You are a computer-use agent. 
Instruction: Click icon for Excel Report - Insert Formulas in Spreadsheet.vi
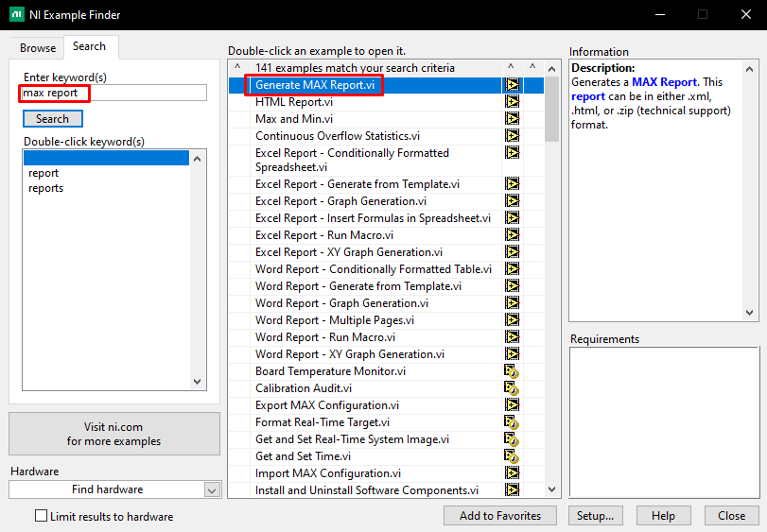(x=513, y=218)
